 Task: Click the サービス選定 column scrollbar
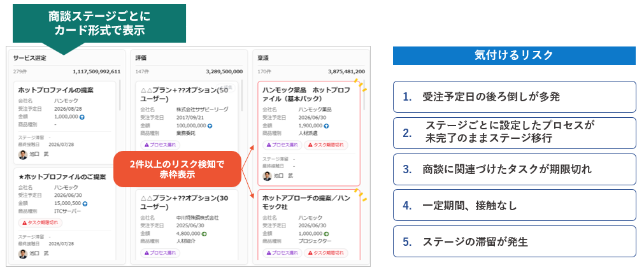pos(120,95)
